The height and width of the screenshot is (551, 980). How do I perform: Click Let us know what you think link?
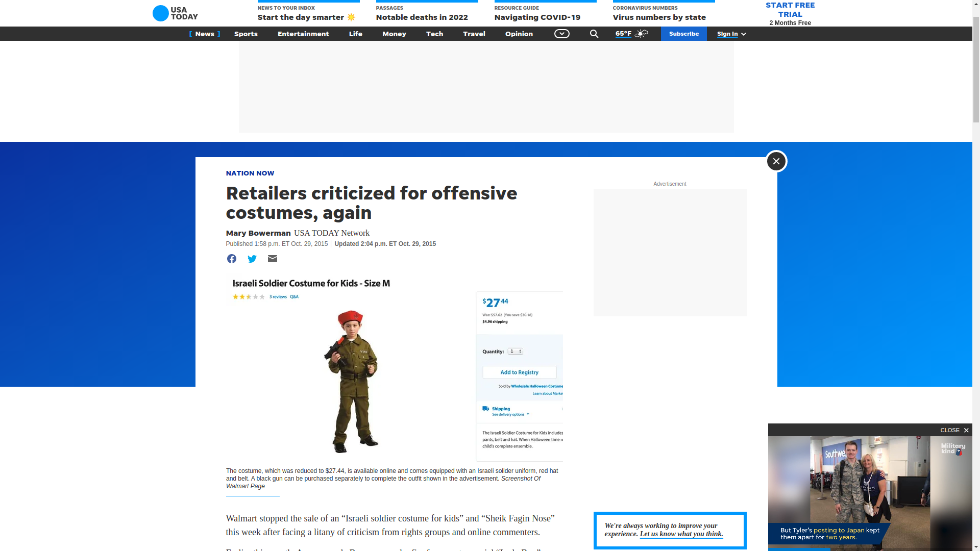[x=681, y=534]
